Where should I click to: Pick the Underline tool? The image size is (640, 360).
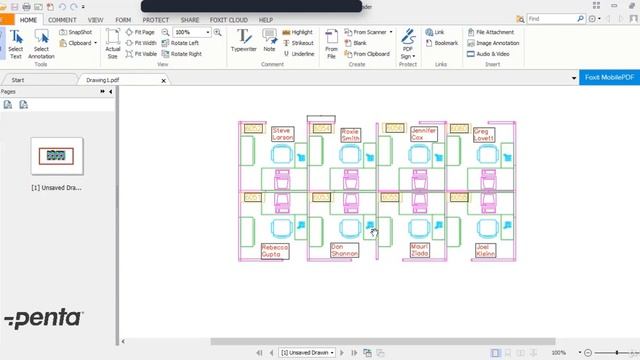pos(299,54)
